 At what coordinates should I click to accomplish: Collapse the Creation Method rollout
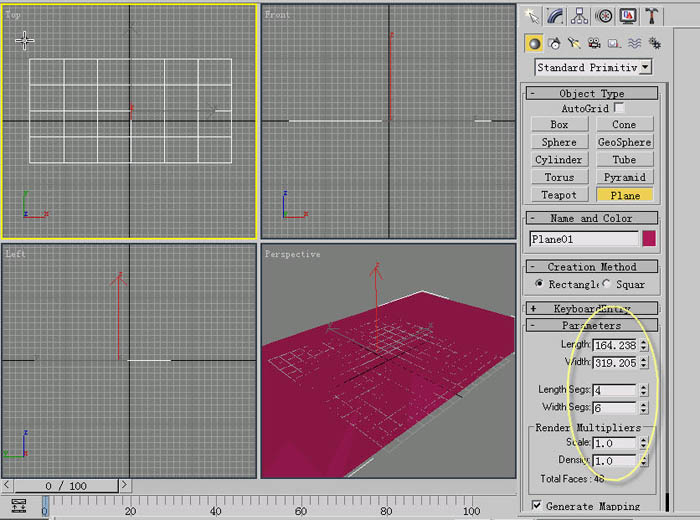(591, 267)
